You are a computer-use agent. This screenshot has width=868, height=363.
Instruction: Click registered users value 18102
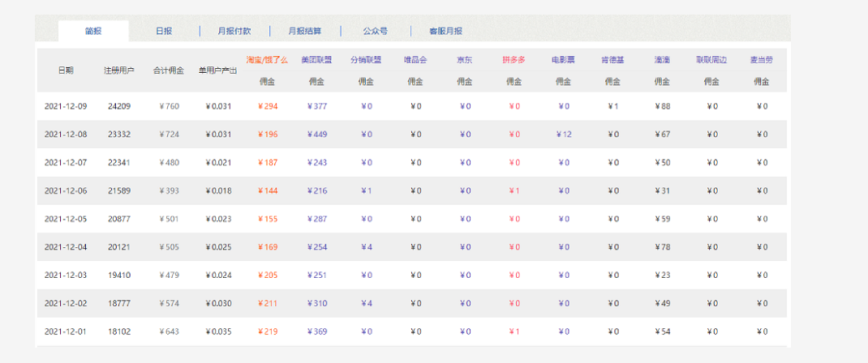pyautogui.click(x=119, y=331)
